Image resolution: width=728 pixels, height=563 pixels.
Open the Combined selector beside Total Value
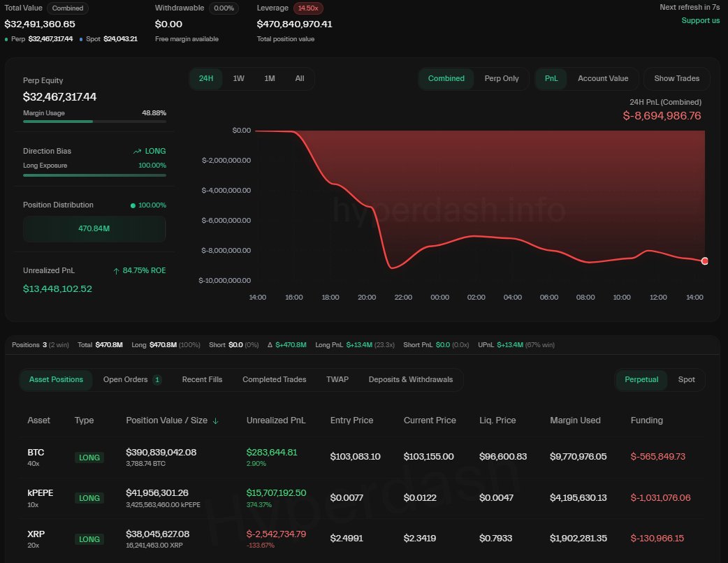coord(67,8)
